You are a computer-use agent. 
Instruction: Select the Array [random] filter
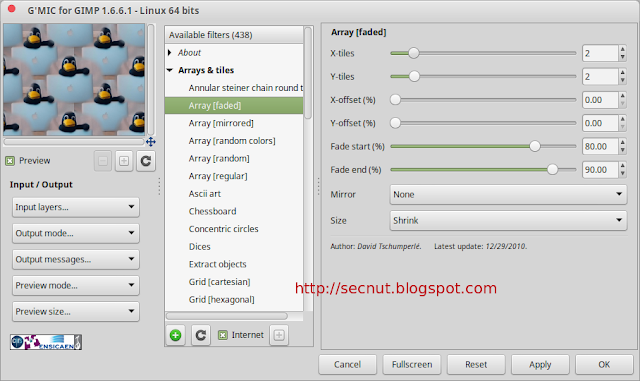tap(234, 158)
